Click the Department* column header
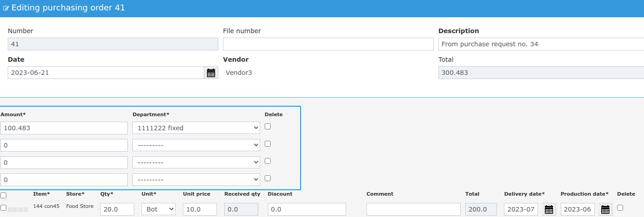Screen dimensions: 644x217 point(151,114)
